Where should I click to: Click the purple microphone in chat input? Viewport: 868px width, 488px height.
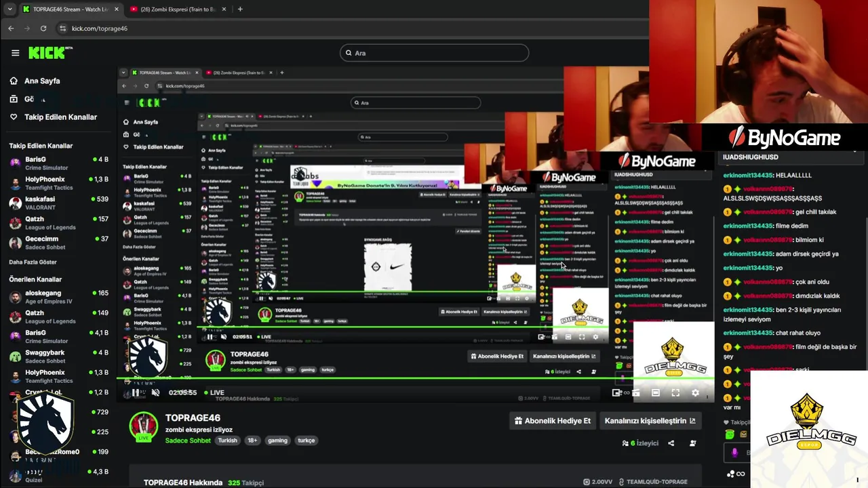(734, 453)
